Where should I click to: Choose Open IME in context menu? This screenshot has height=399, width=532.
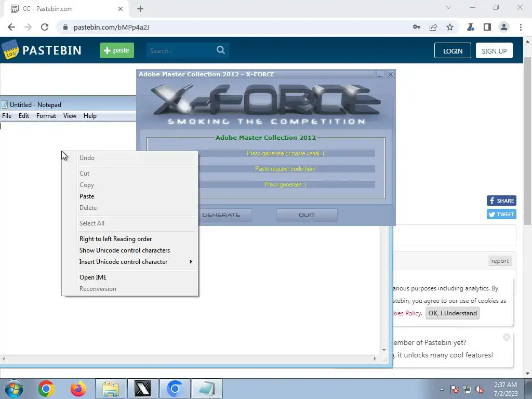[129, 277]
